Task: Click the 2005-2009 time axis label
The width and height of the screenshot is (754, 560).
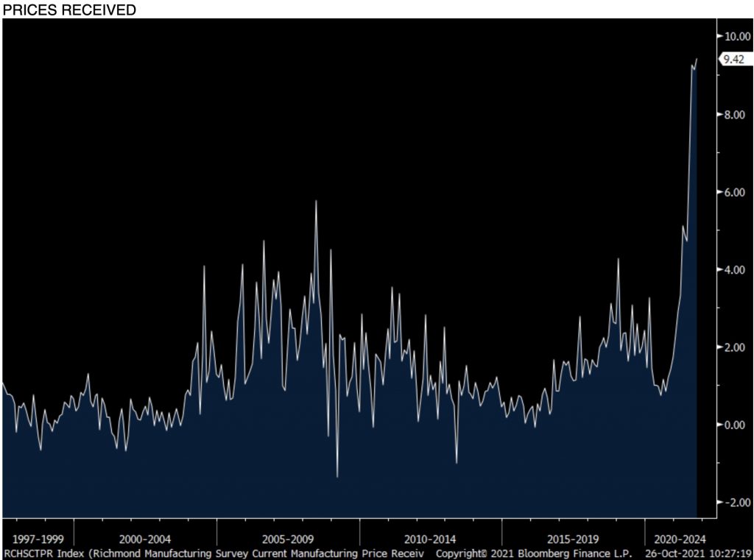Action: 288,539
